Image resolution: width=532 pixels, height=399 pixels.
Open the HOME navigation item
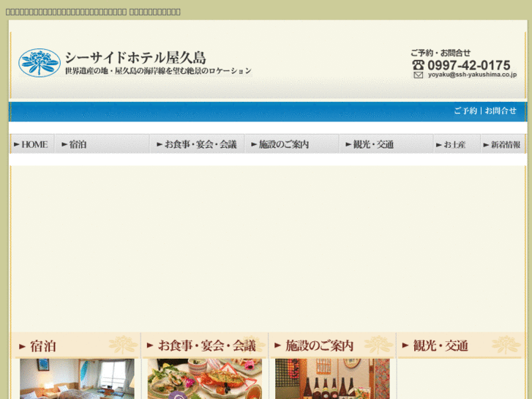click(x=31, y=144)
